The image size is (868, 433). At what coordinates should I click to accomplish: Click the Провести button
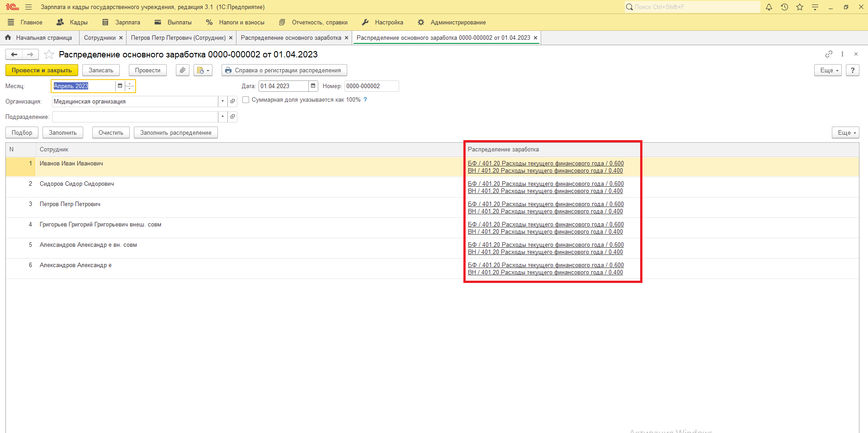click(148, 71)
